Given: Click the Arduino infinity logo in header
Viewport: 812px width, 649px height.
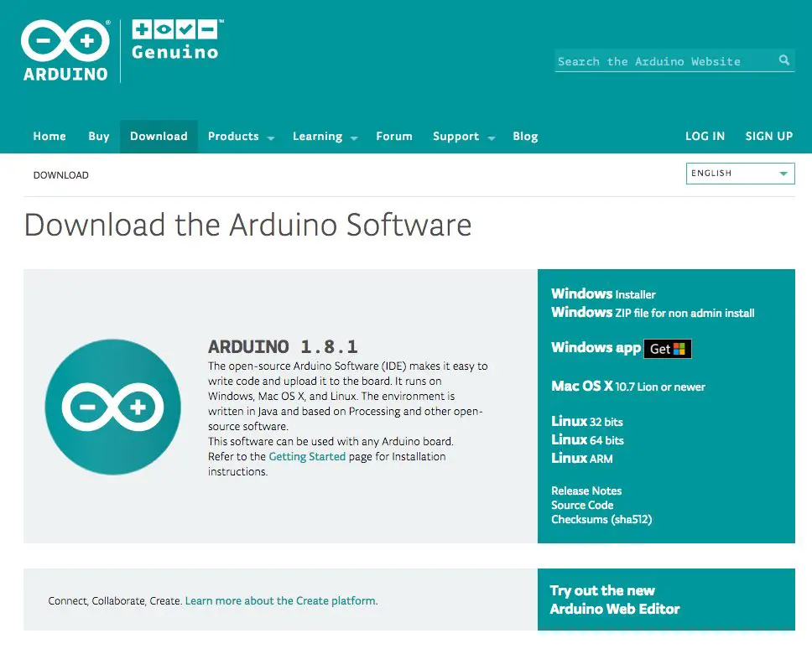Looking at the screenshot, I should click(65, 50).
